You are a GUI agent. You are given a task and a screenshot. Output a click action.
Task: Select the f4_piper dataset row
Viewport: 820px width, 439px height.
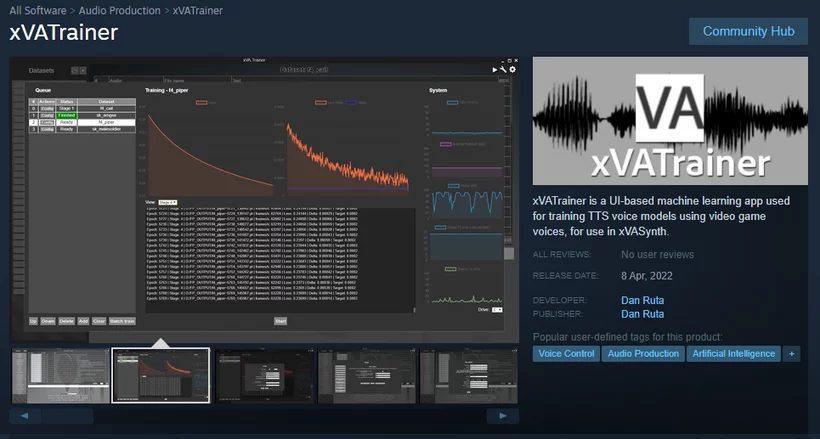[x=82, y=122]
